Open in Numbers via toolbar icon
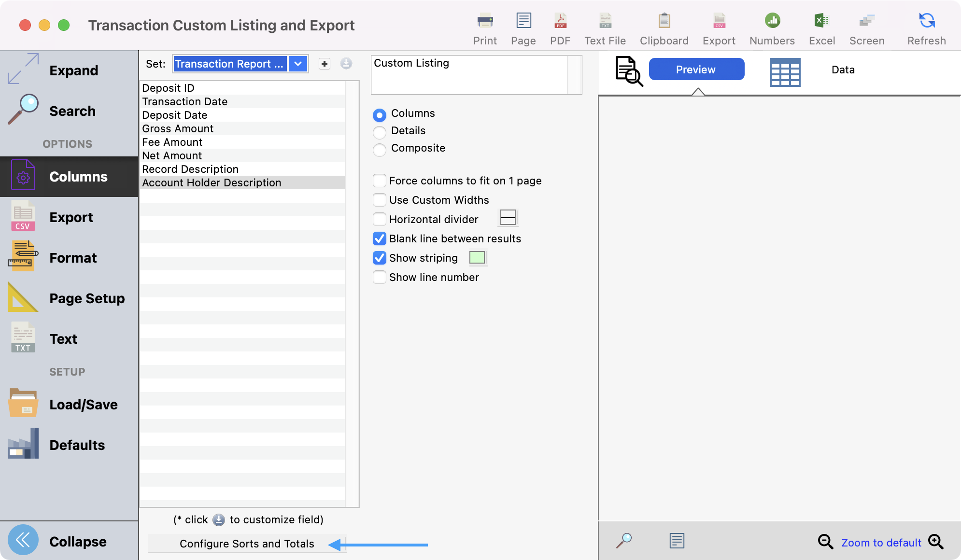Image resolution: width=961 pixels, height=560 pixels. point(772,21)
